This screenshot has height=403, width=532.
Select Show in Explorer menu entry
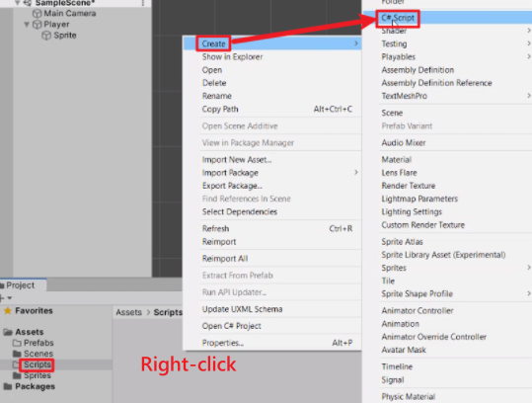tap(232, 56)
